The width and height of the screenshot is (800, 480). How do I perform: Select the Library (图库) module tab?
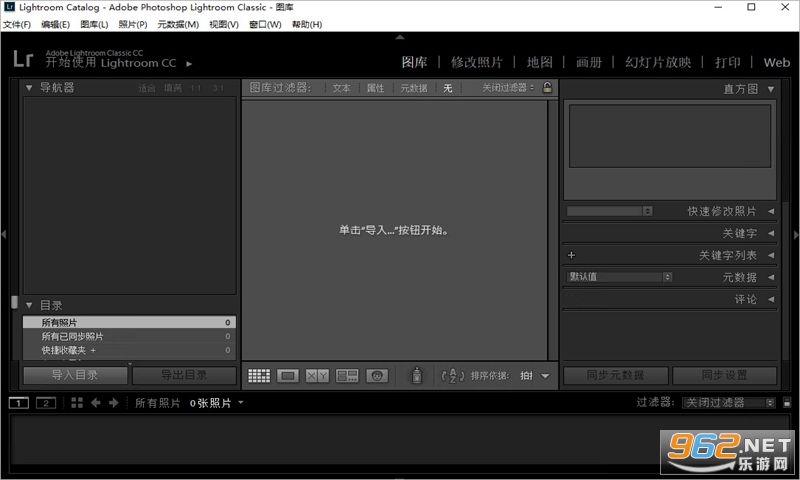414,62
